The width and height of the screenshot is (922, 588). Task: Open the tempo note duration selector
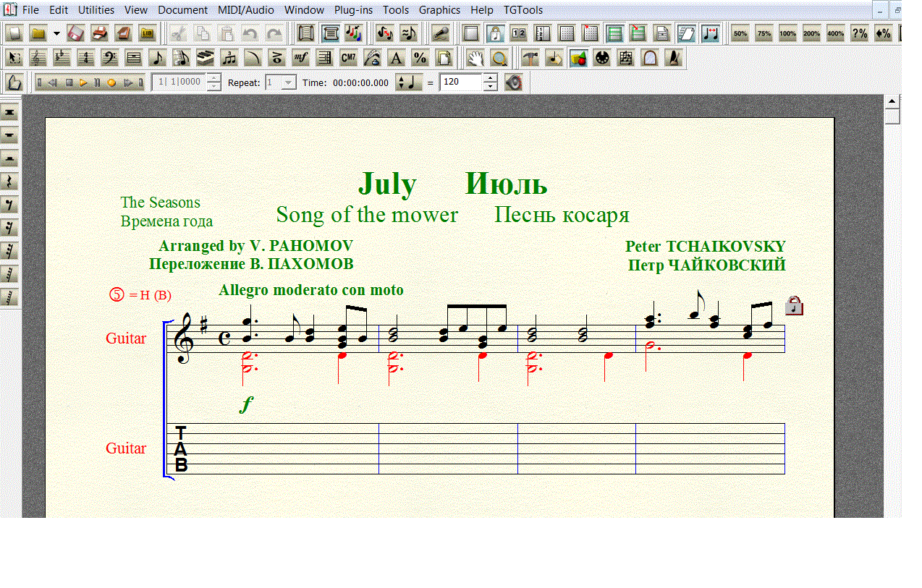coord(409,82)
